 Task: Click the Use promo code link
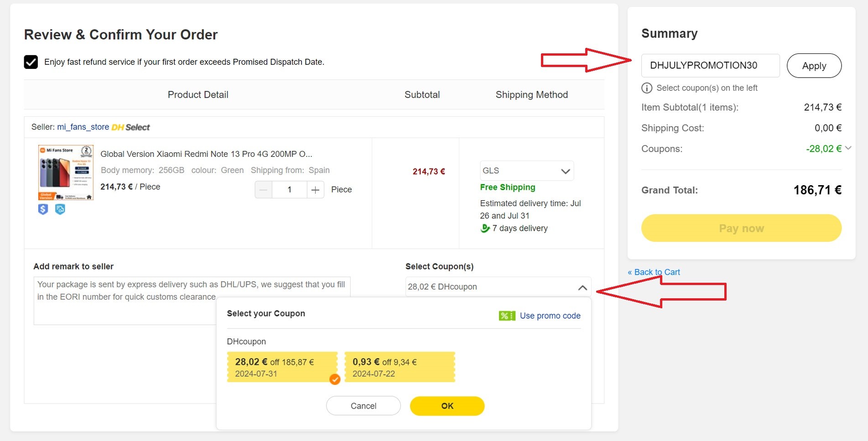click(550, 316)
